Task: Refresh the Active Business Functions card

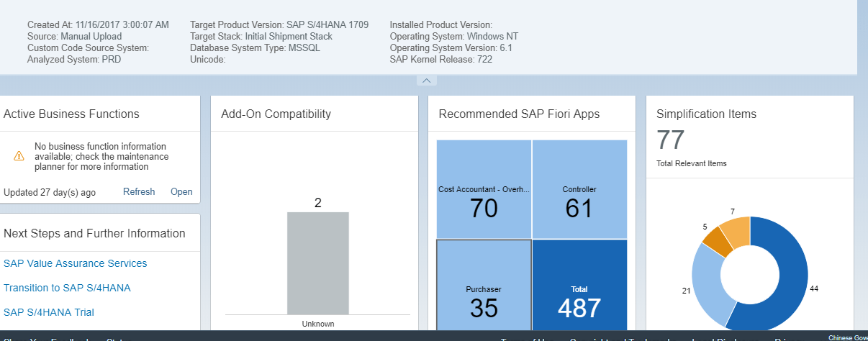Action: 139,192
